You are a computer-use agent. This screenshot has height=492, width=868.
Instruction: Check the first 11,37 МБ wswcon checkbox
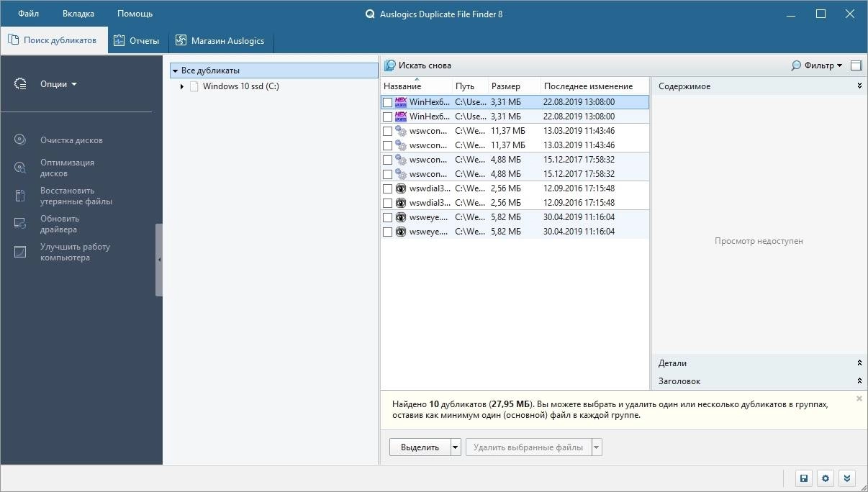[388, 131]
